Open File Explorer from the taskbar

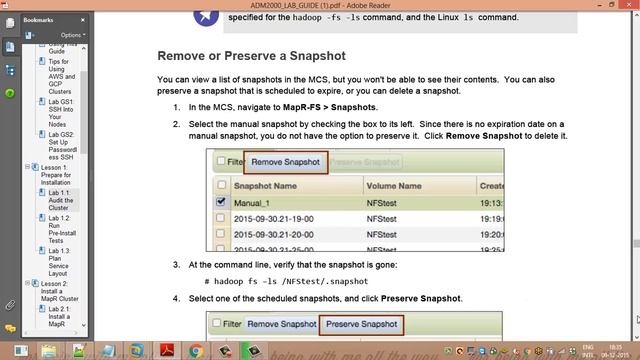point(49,351)
